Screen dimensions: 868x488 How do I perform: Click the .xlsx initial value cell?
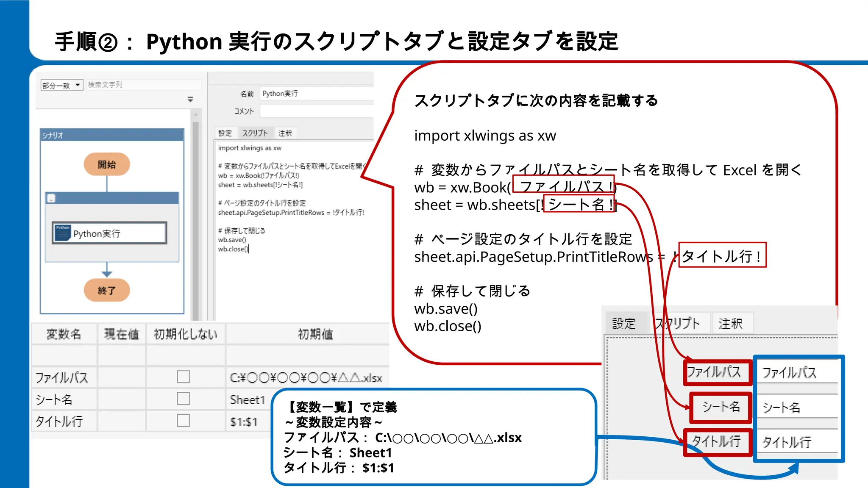[x=307, y=377]
